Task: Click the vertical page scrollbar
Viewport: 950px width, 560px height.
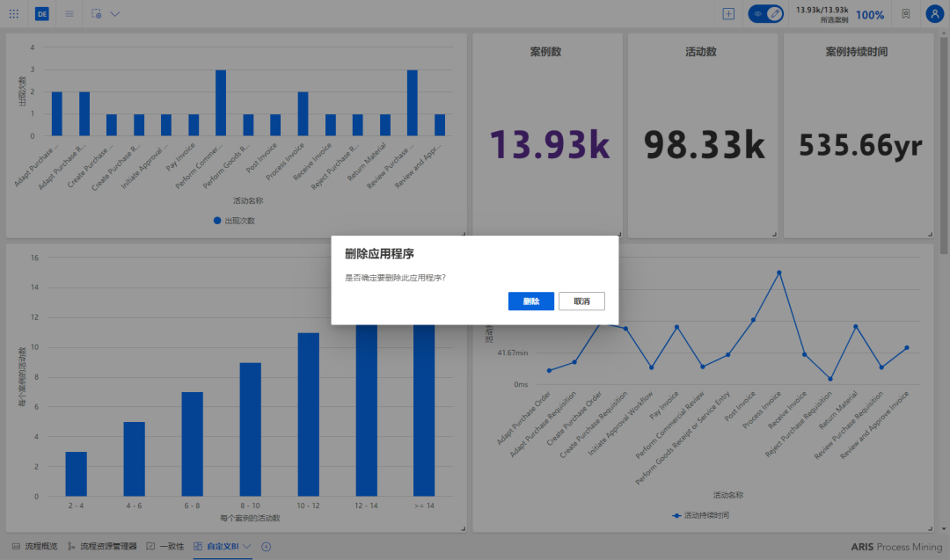Action: [x=943, y=145]
